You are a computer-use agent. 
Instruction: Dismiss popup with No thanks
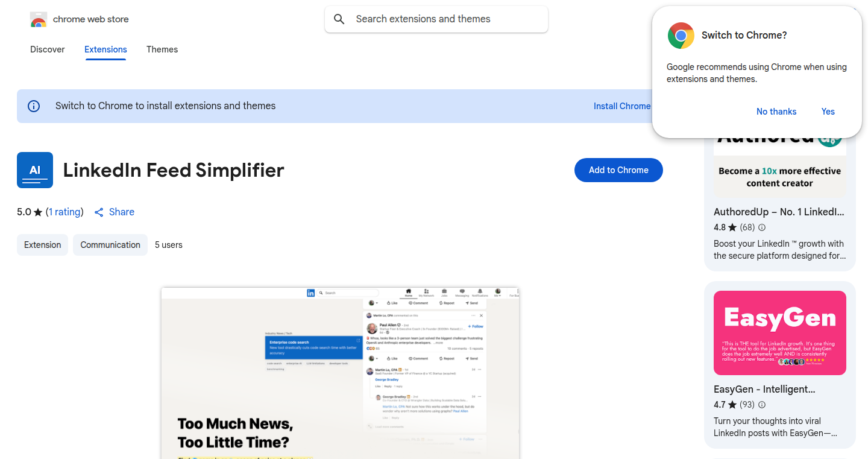(x=776, y=112)
